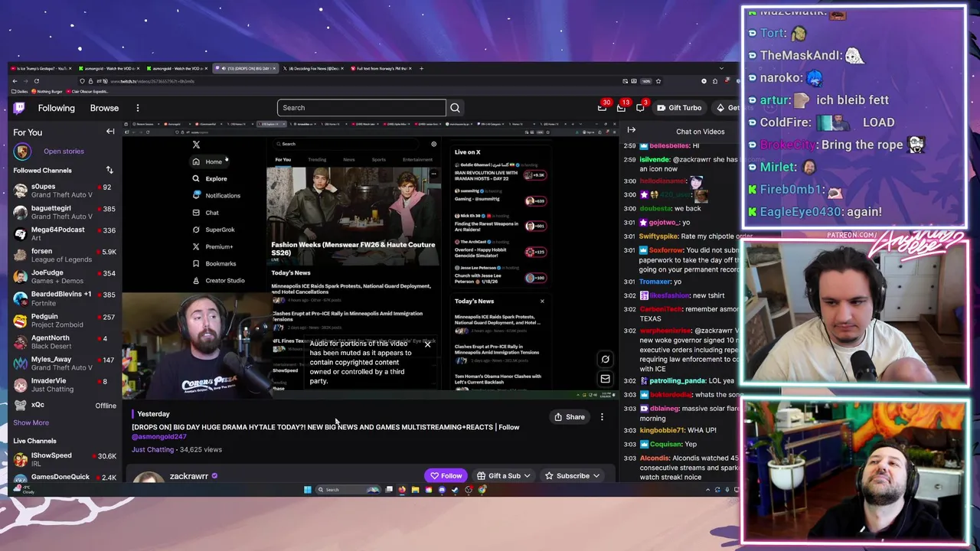Bookmark this page with the star
The image size is (980, 551).
(658, 81)
